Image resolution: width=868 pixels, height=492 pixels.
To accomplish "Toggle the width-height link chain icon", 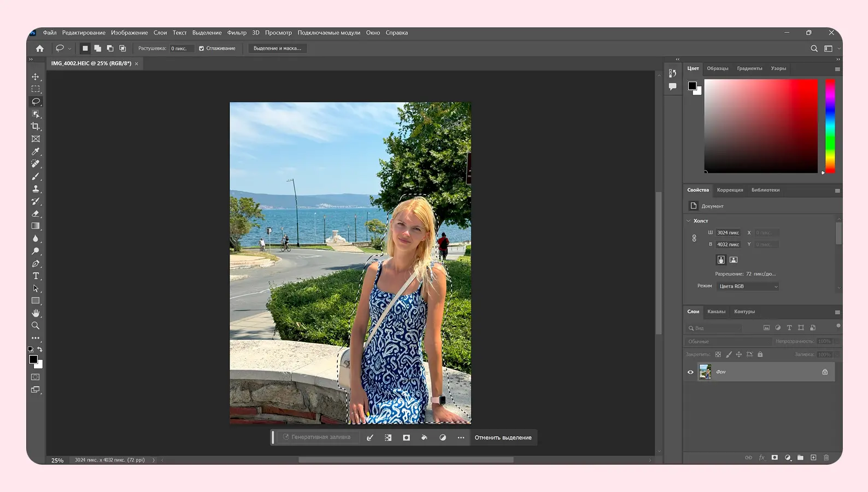I will tap(694, 238).
